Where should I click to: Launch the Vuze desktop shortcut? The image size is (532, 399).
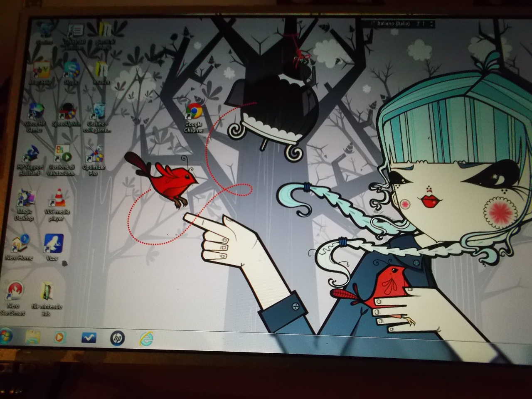54,247
